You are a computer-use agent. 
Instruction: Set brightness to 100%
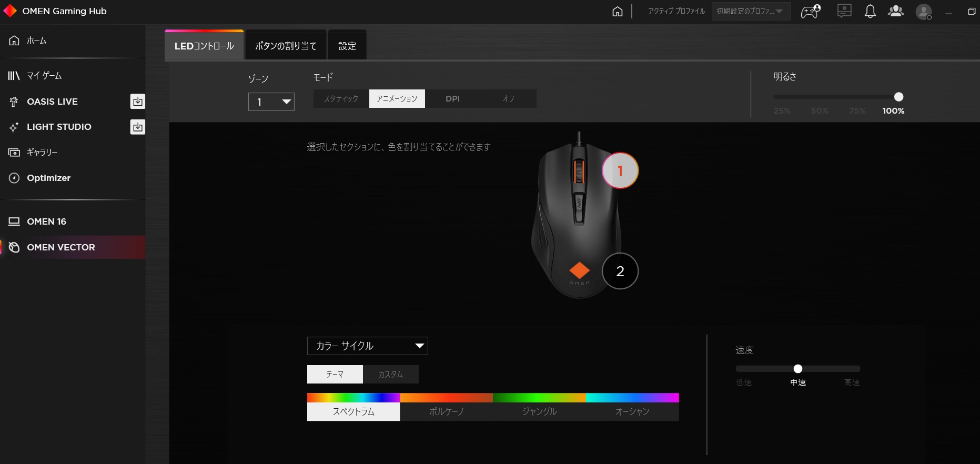coord(893,111)
